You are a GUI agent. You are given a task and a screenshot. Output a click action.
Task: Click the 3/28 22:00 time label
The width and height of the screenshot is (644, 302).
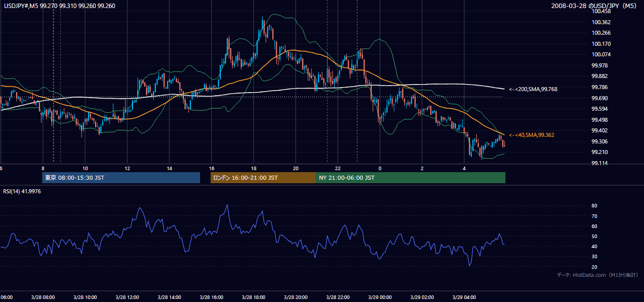tap(338, 297)
